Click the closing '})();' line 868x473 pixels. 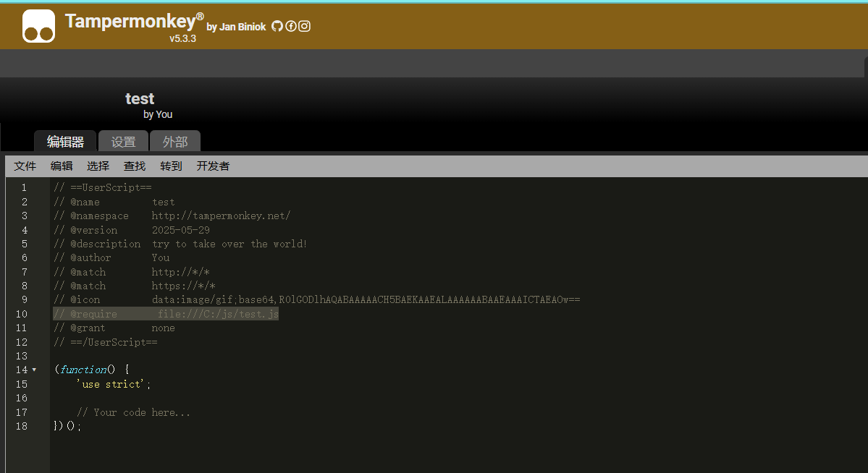pyautogui.click(x=67, y=426)
